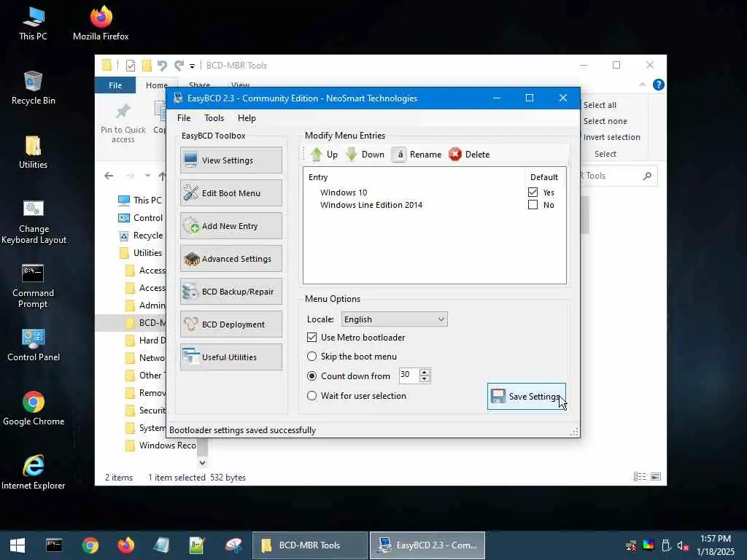Collapse the Explorer ribbon chevron
747x560 pixels.
click(x=642, y=85)
